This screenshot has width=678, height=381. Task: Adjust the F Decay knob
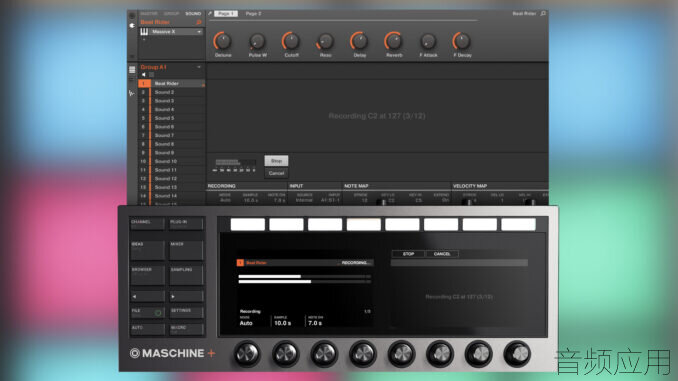coord(462,41)
